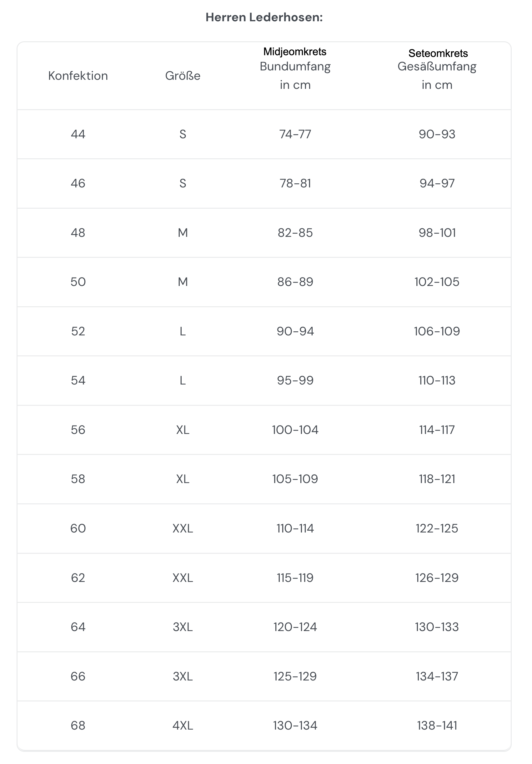Select hip range 110-113 cell
The image size is (532, 764).
[437, 380]
